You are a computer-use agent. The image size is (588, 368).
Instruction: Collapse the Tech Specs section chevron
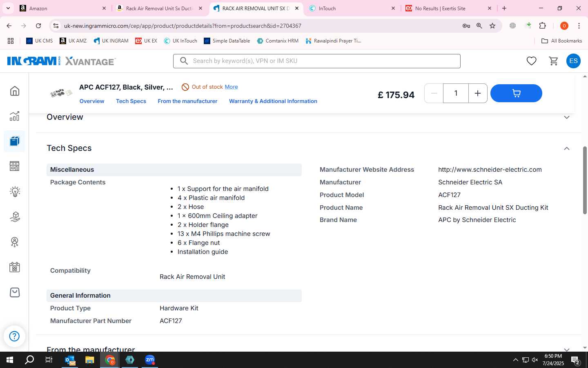coord(567,148)
